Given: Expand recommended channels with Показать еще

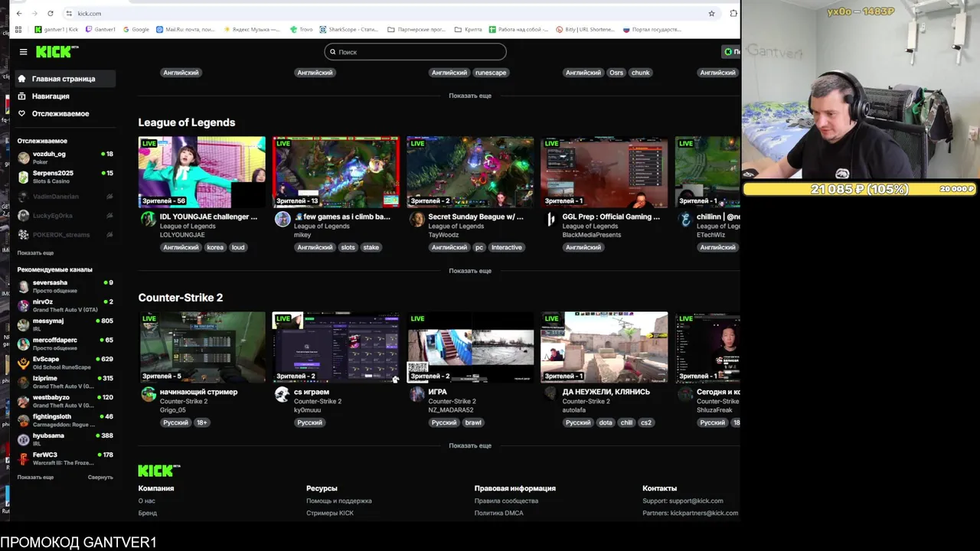Looking at the screenshot, I should (35, 477).
